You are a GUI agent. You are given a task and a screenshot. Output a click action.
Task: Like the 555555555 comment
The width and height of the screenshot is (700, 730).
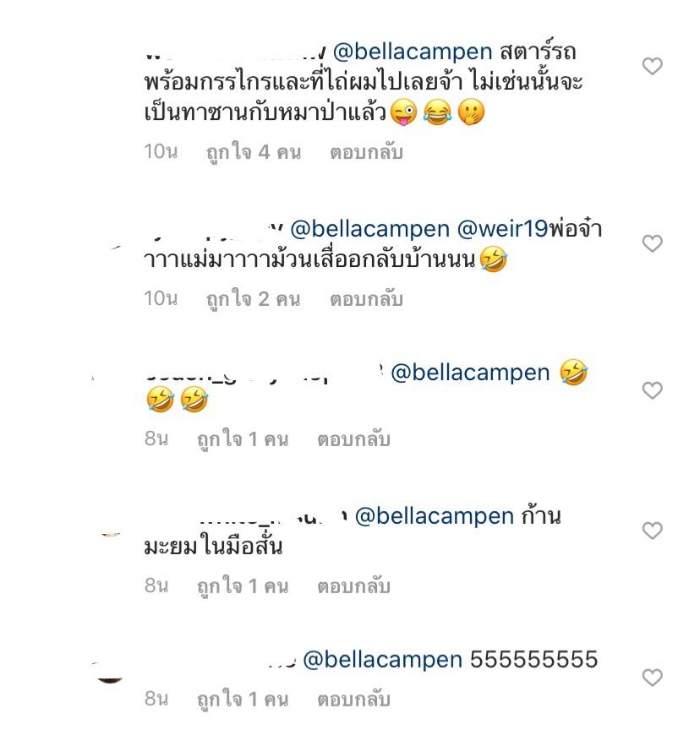point(652,678)
